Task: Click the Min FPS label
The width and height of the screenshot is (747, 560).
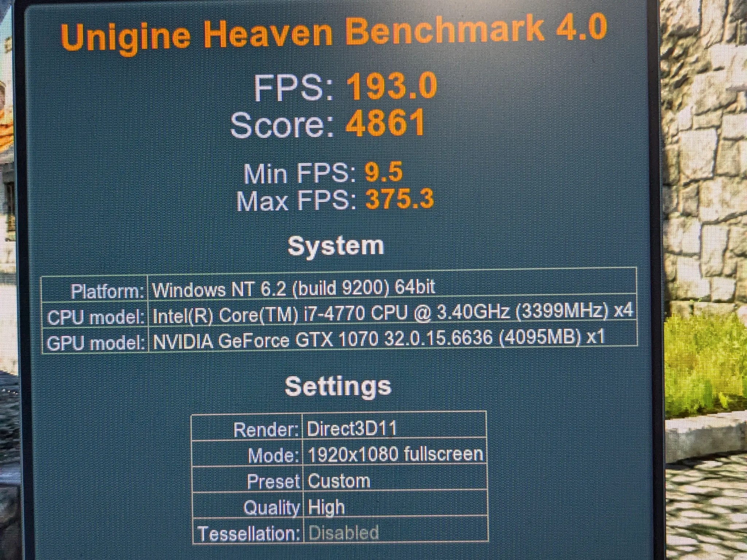Action: pos(299,174)
